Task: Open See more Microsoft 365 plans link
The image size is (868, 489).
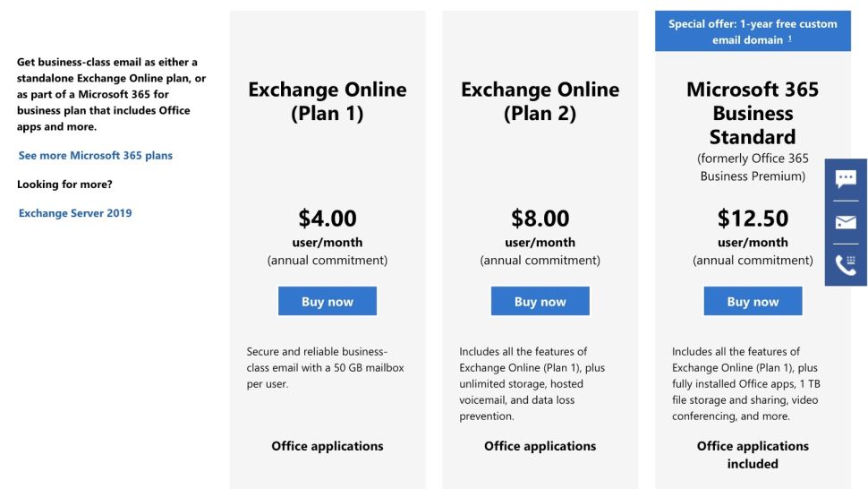Action: [x=95, y=156]
